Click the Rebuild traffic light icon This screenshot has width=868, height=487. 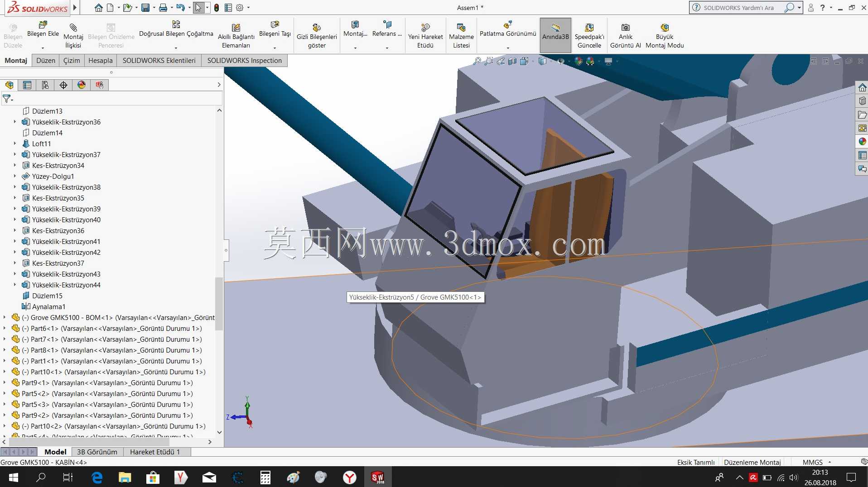pyautogui.click(x=217, y=8)
